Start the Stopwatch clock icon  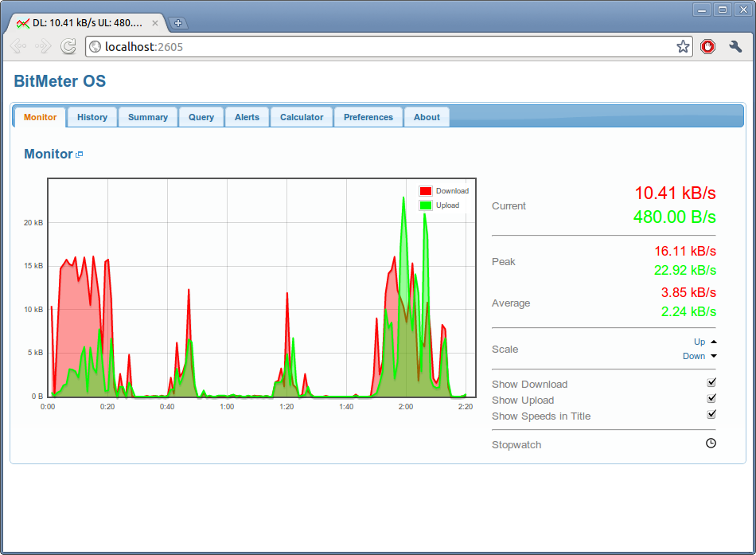coord(711,443)
